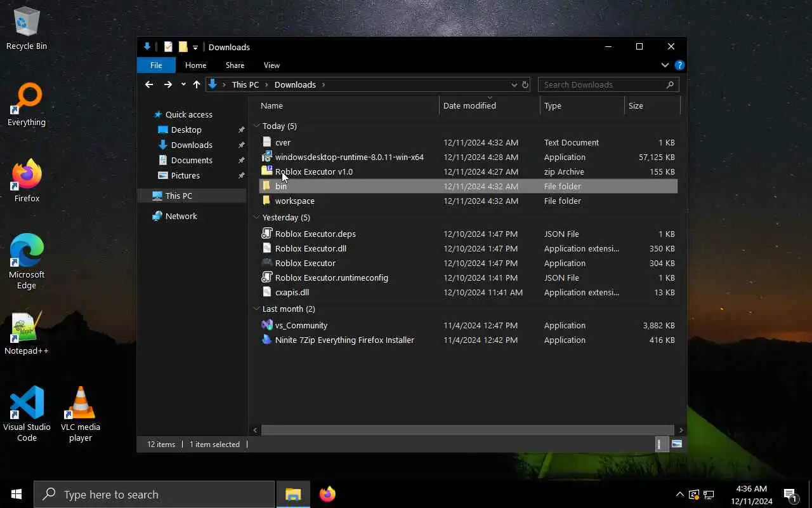Select the windowsdesktop-runtime installer icon
Viewport: 812px width, 508px height.
click(x=267, y=157)
